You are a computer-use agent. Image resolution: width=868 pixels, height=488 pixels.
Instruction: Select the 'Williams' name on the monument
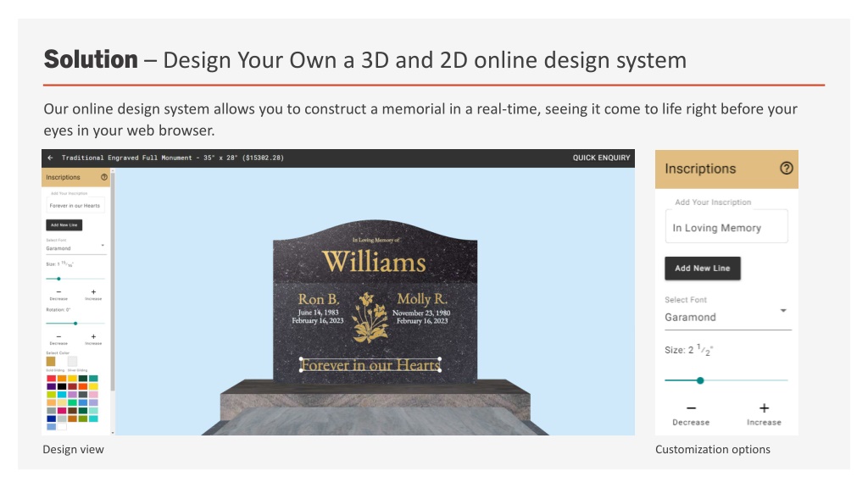click(374, 261)
